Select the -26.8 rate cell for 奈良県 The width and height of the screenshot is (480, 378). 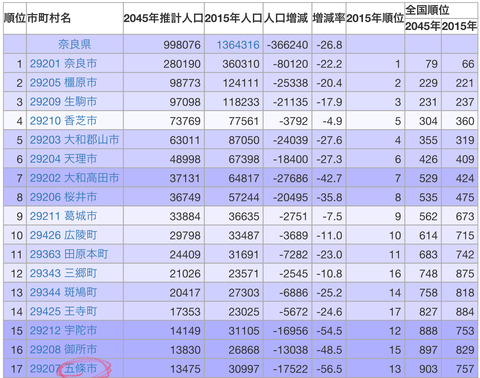329,45
